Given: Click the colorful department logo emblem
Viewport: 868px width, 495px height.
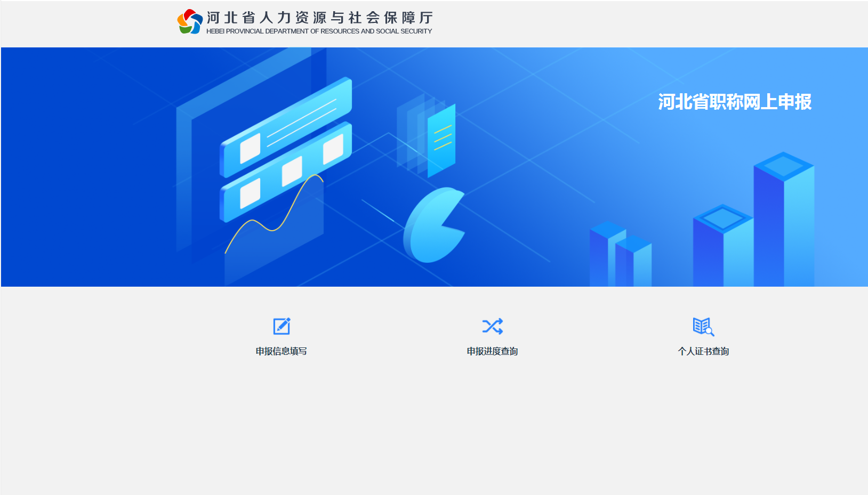Looking at the screenshot, I should pyautogui.click(x=190, y=22).
